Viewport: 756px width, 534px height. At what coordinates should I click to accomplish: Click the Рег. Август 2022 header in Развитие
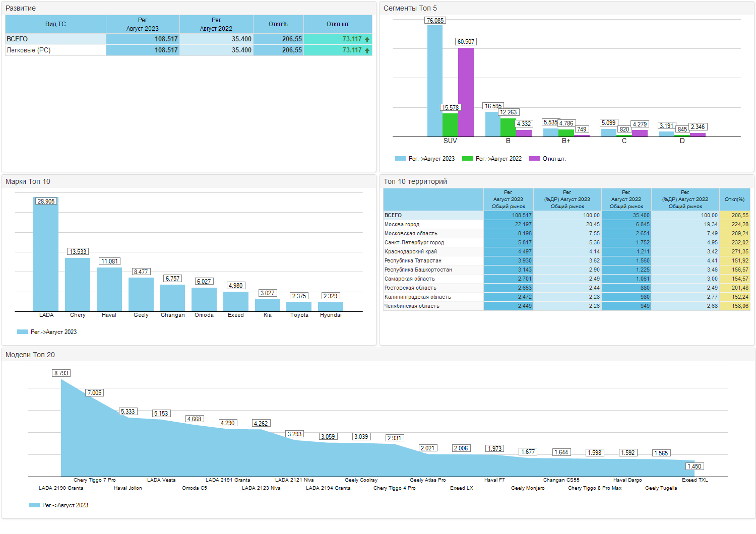[x=216, y=24]
